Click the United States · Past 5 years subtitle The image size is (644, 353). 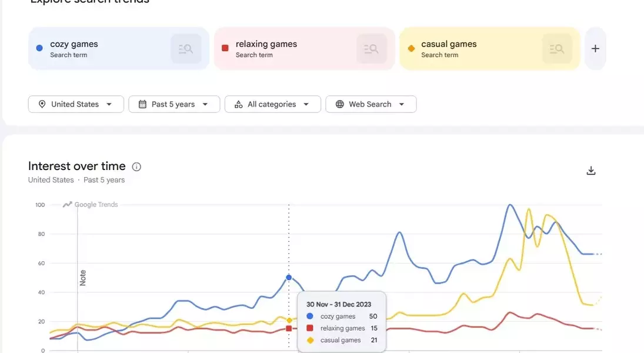(x=76, y=180)
